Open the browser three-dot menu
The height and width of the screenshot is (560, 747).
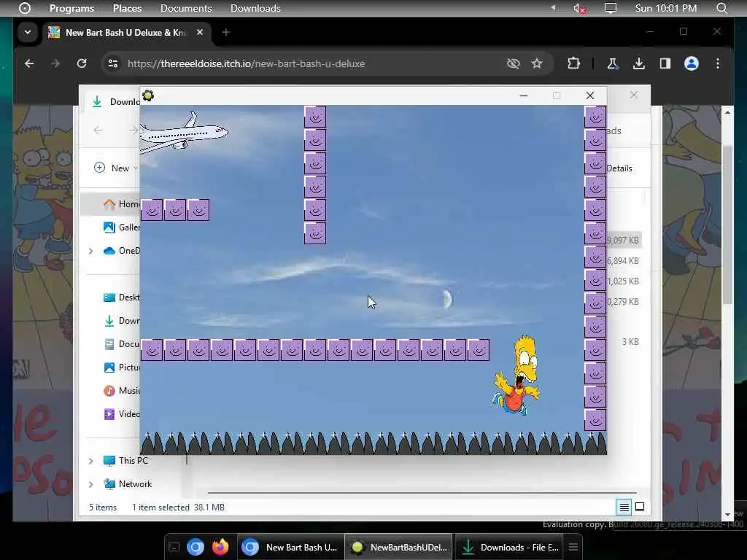pyautogui.click(x=718, y=63)
